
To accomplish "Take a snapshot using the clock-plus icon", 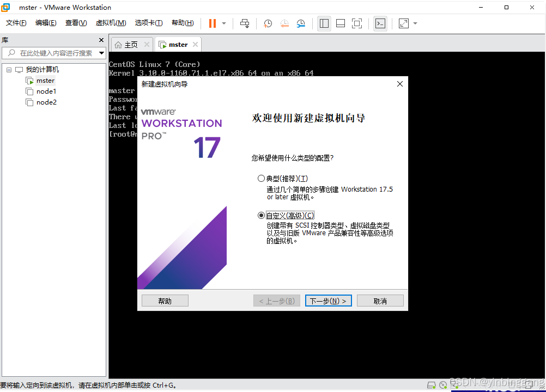I will pyautogui.click(x=268, y=23).
